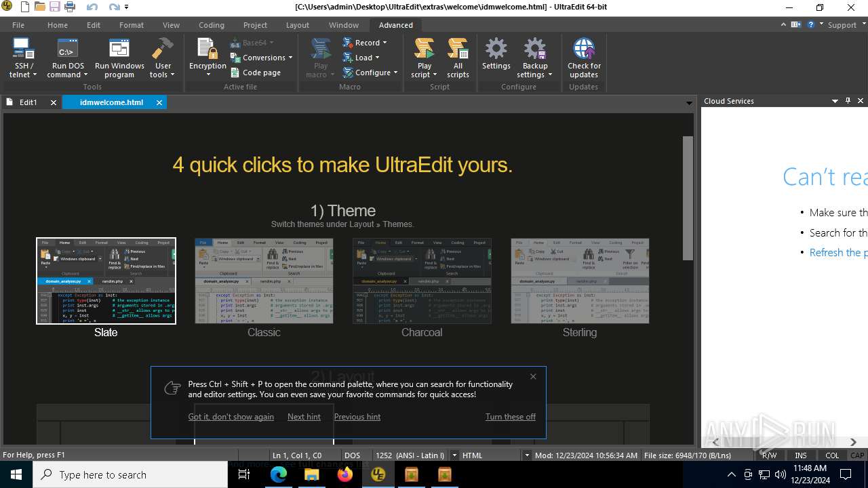Image resolution: width=868 pixels, height=488 pixels.
Task: Switch to the Home ribbon tab
Action: (x=57, y=25)
